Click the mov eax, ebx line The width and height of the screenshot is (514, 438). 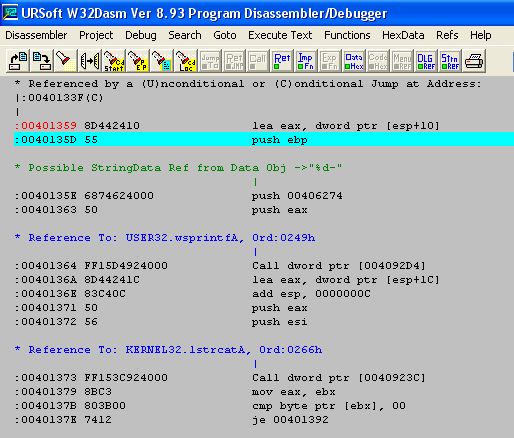pyautogui.click(x=175, y=391)
